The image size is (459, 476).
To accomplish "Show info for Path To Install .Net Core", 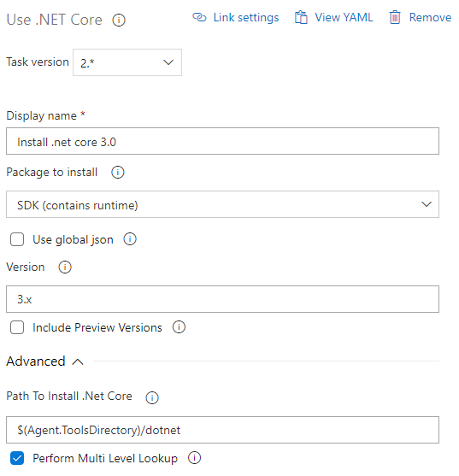I will tap(152, 397).
